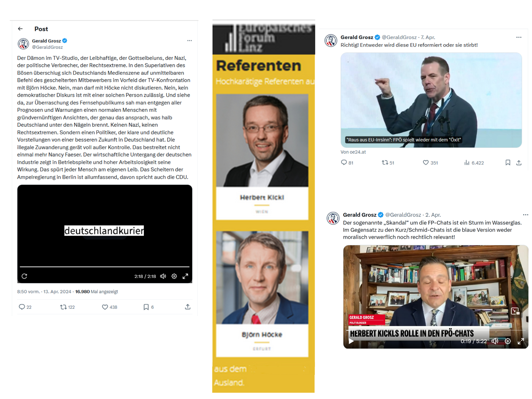Go back using the arrow beside Post
The width and height of the screenshot is (532, 399).
click(20, 29)
